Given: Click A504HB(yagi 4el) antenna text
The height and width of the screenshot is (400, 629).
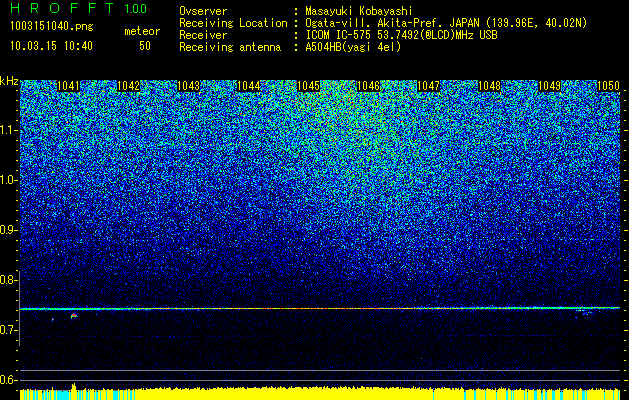Looking at the screenshot, I should click(x=353, y=47).
